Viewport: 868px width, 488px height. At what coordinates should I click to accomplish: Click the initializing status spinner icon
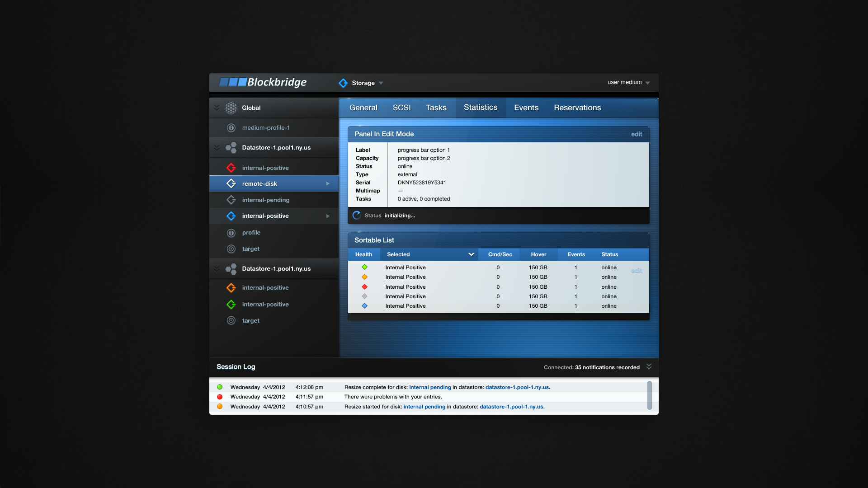click(357, 216)
